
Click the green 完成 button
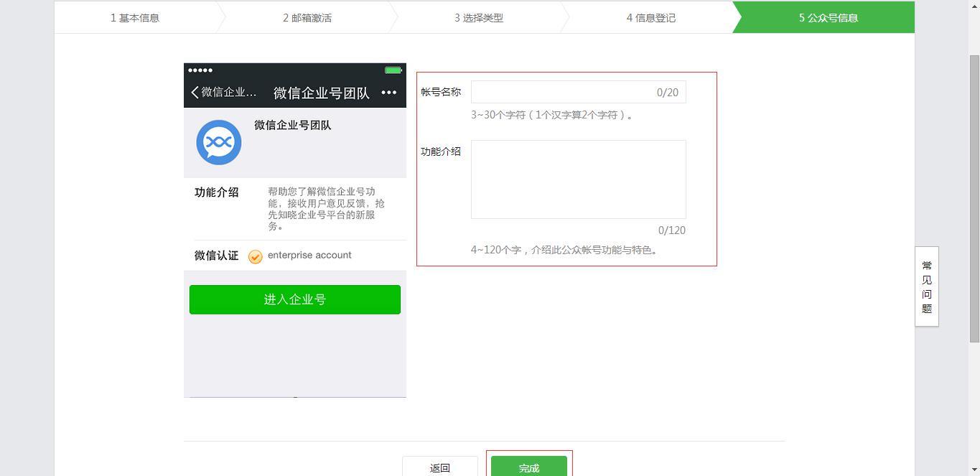click(528, 467)
